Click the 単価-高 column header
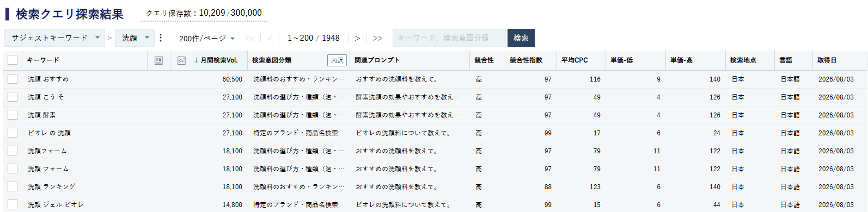Viewport: 868px width, 212px height. pos(681,60)
